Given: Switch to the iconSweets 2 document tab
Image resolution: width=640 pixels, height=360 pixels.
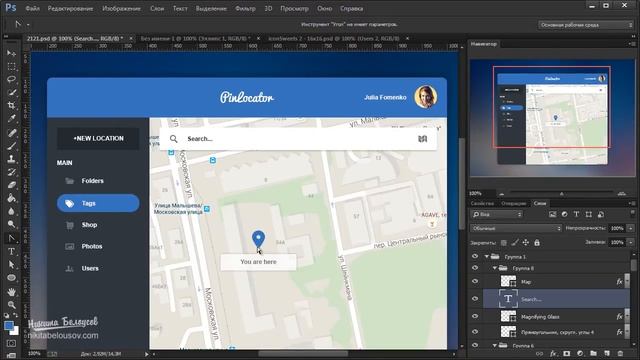Looking at the screenshot, I should point(334,38).
